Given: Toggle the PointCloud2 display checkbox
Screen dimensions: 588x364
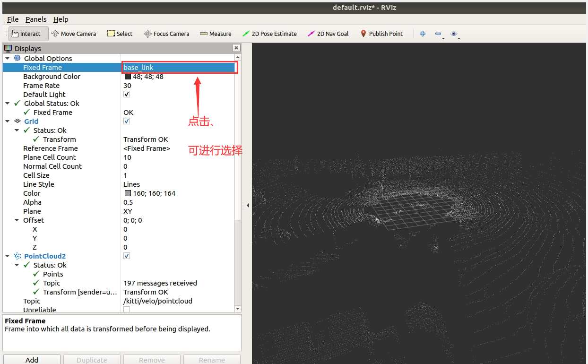Looking at the screenshot, I should (127, 256).
